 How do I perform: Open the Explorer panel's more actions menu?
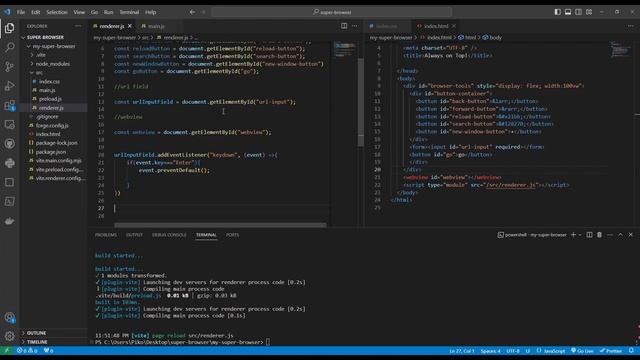tap(78, 26)
